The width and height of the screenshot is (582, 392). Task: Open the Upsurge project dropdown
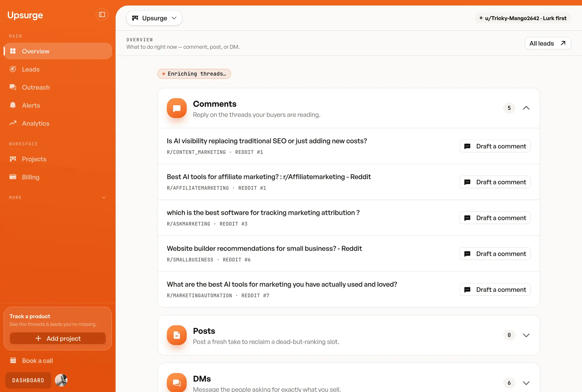click(x=154, y=18)
